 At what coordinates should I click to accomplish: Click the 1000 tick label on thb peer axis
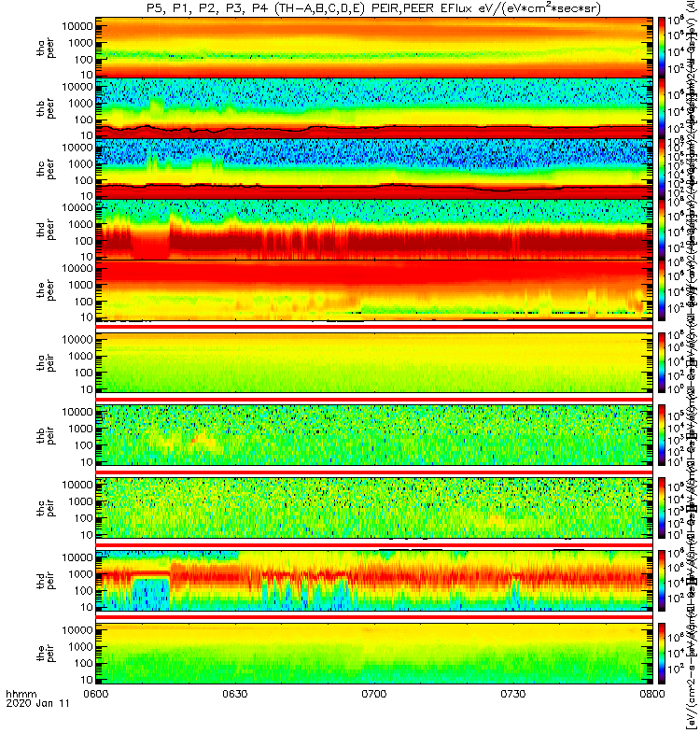coord(80,104)
